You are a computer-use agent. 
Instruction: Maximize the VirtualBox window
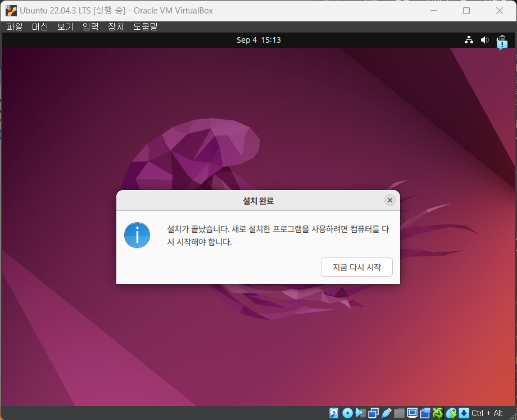(466, 11)
